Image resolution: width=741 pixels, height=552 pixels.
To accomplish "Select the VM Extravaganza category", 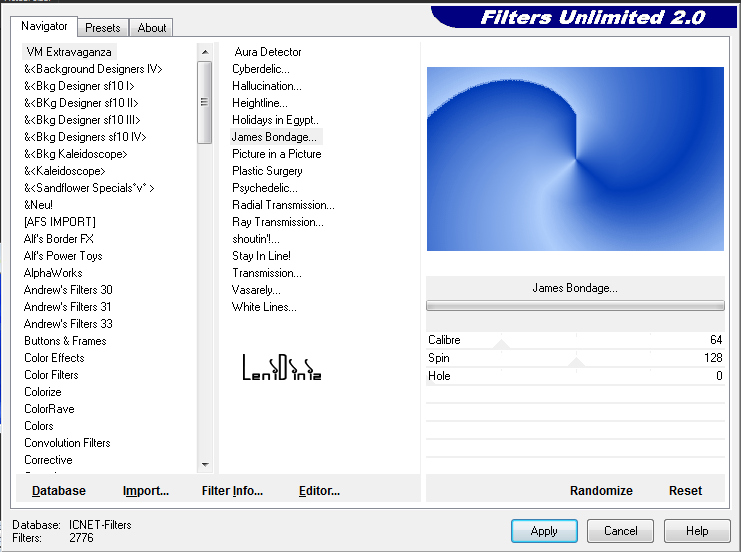I will [70, 52].
